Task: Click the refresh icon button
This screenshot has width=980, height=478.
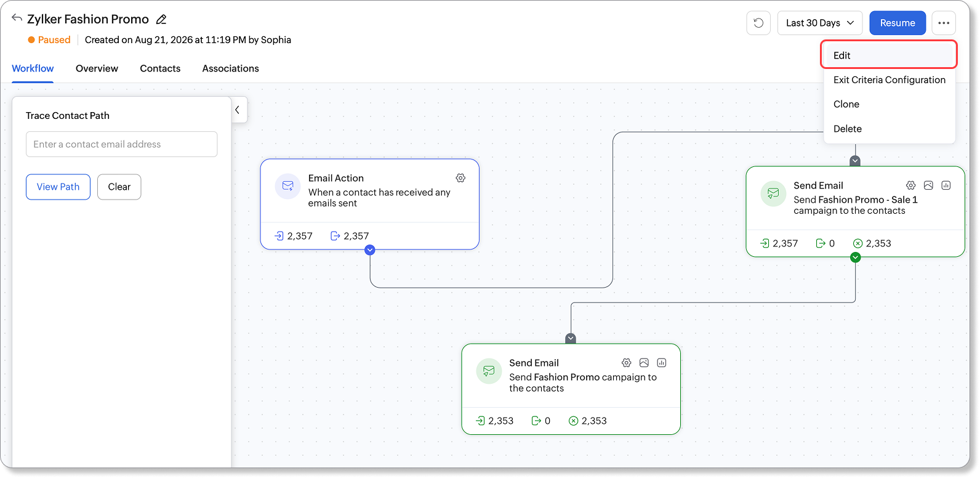Action: (758, 23)
